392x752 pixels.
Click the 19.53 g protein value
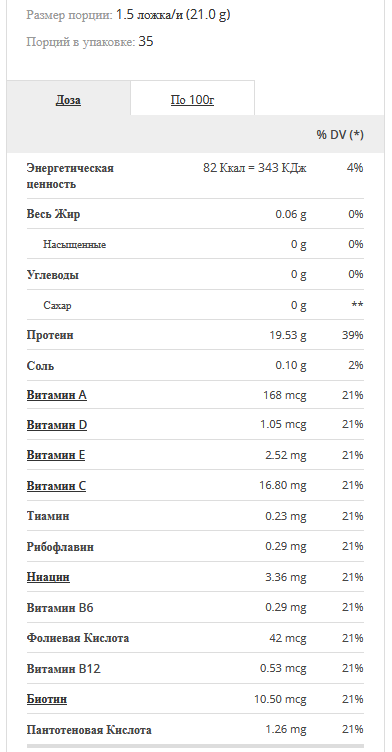pos(288,335)
